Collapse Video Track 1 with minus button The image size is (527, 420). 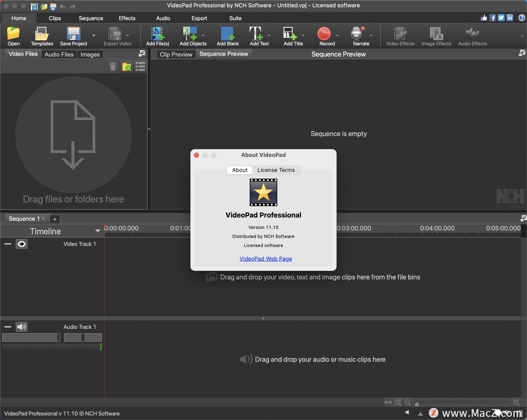[x=8, y=244]
